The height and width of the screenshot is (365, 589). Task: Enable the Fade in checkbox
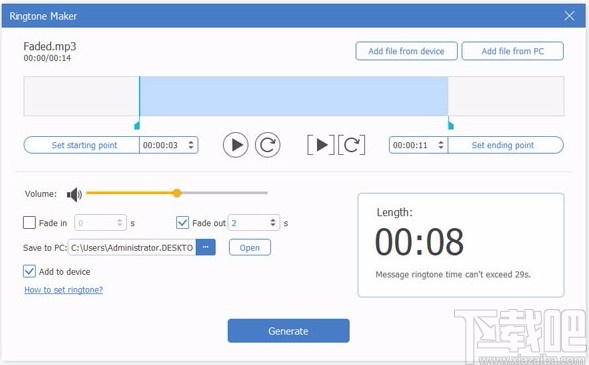pyautogui.click(x=29, y=223)
